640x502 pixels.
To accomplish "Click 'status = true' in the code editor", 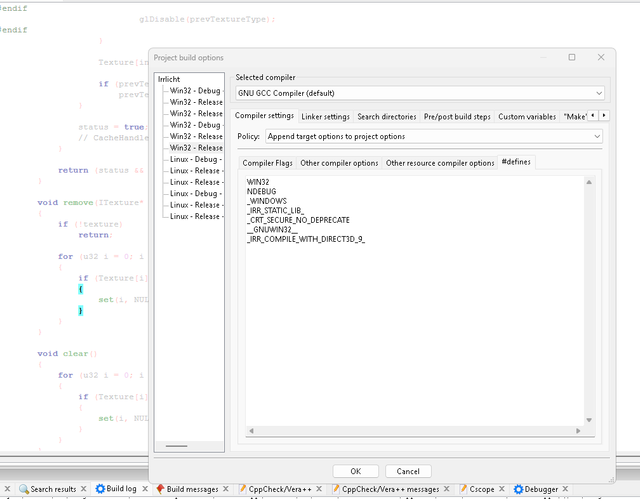I will pos(111,127).
